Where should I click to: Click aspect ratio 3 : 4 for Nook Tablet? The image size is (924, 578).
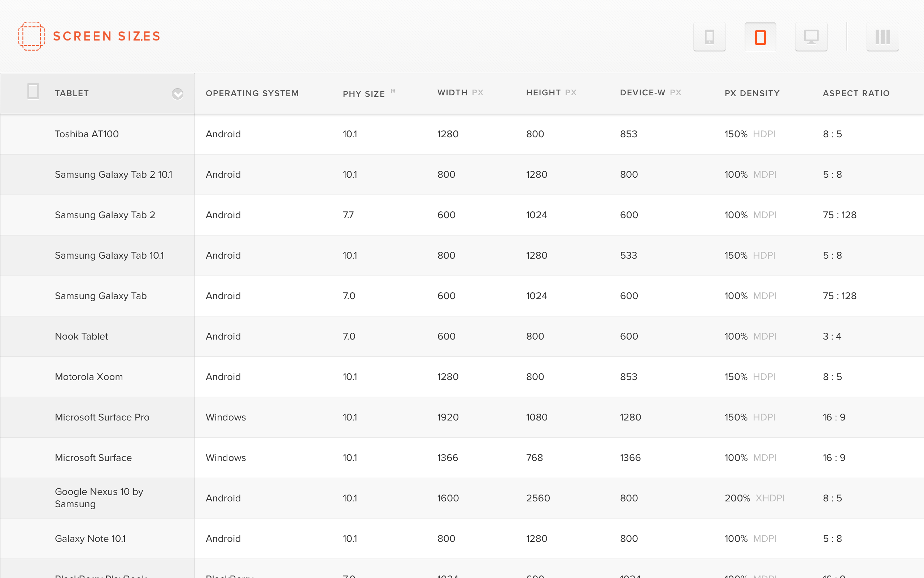point(832,336)
